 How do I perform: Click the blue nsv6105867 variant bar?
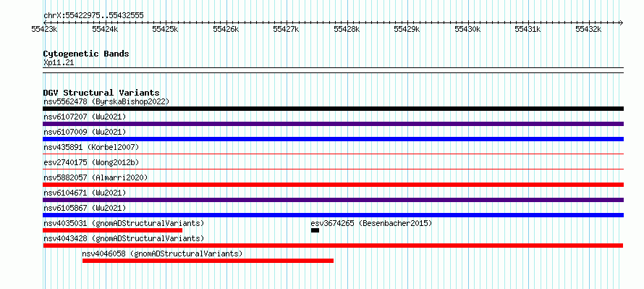[333, 215]
